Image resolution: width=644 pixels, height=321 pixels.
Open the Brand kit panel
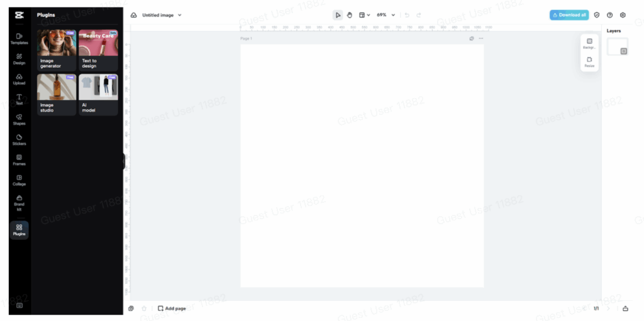click(19, 202)
